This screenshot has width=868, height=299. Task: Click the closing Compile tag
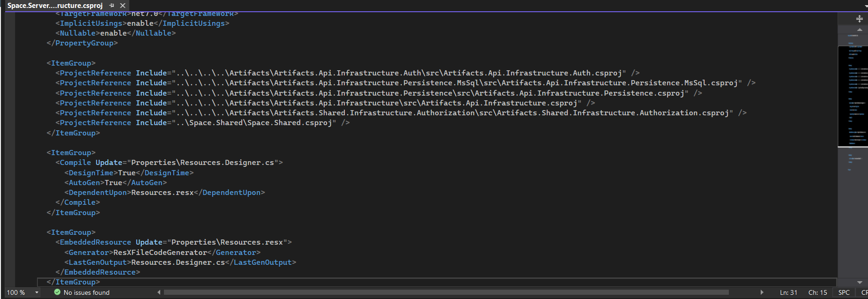pos(78,202)
